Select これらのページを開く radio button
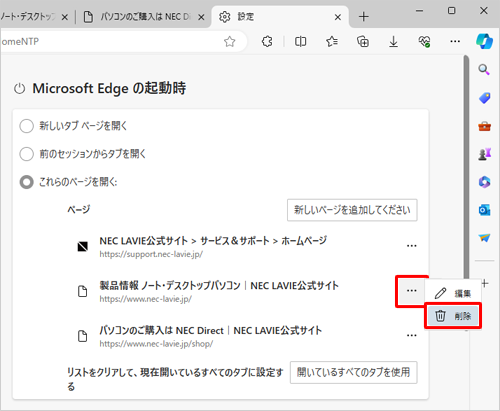The image size is (500, 411). 26,182
